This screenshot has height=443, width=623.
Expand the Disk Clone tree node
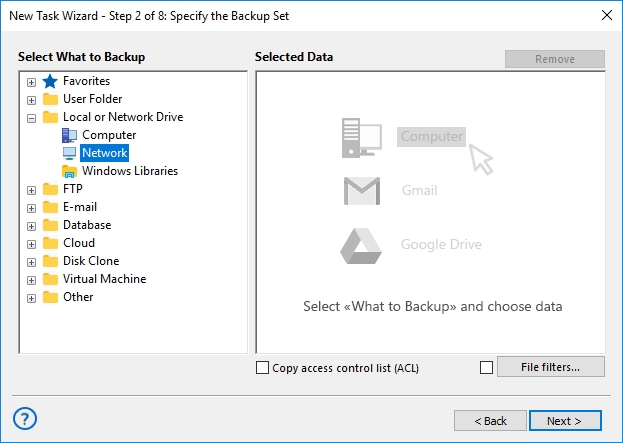click(x=31, y=262)
